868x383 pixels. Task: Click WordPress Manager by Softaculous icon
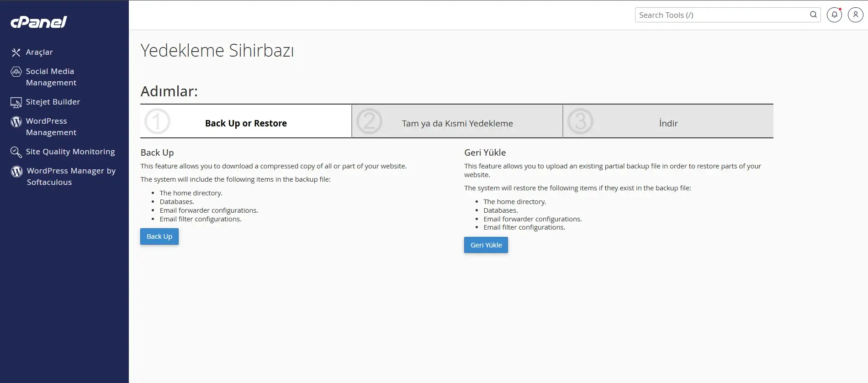[x=16, y=171]
